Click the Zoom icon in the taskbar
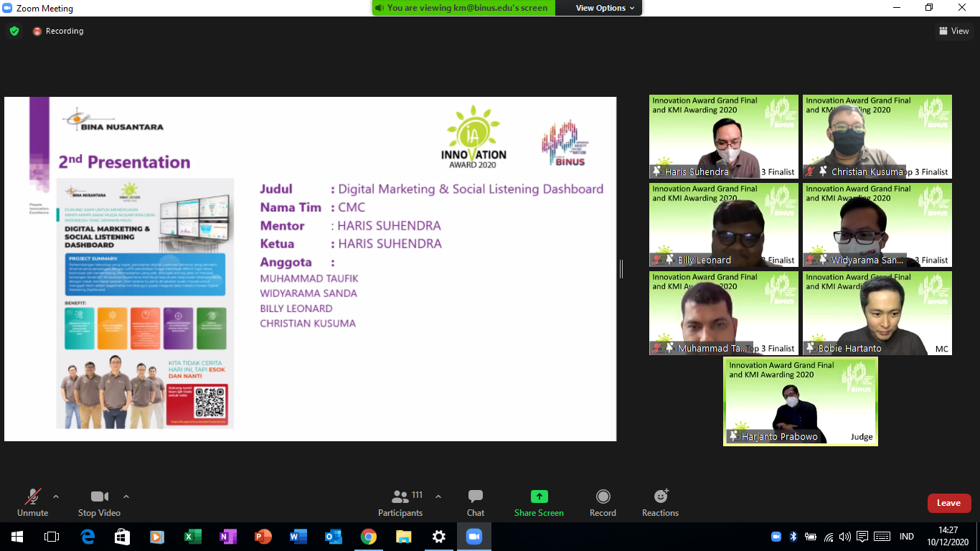This screenshot has width=980, height=551. 474,537
